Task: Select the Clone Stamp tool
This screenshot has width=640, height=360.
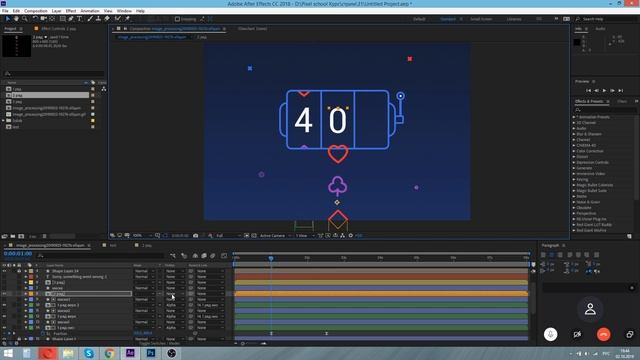Action: click(x=98, y=19)
